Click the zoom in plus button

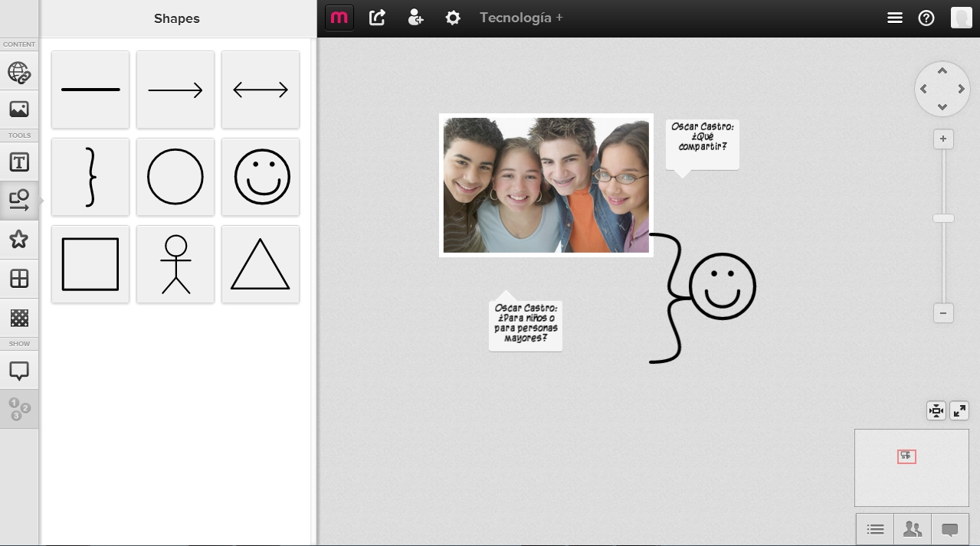[x=942, y=139]
